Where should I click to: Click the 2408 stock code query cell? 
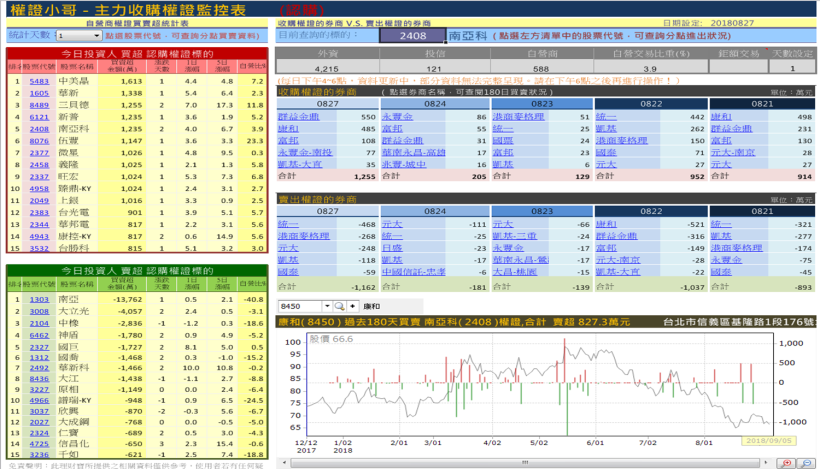pos(413,36)
